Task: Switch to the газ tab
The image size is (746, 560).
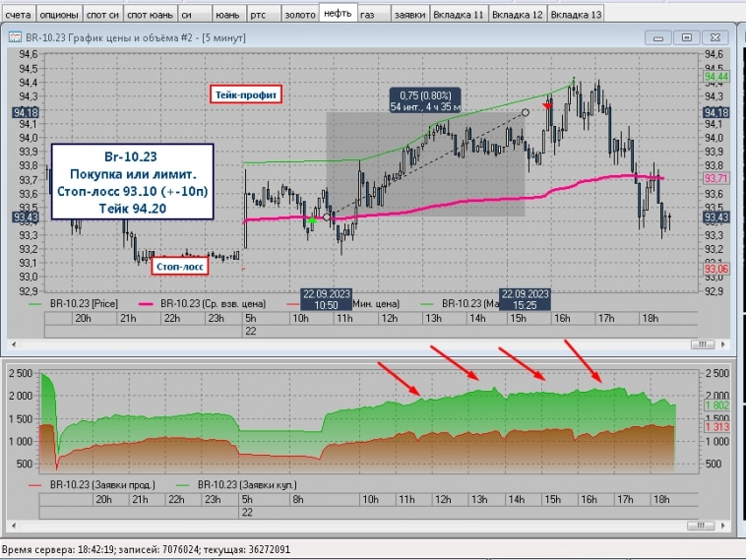Action: (366, 16)
